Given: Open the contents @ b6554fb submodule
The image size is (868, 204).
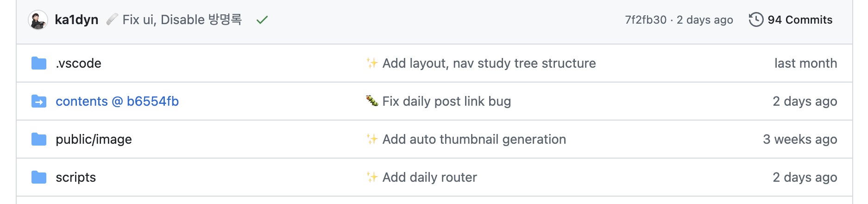Looking at the screenshot, I should pos(117,101).
